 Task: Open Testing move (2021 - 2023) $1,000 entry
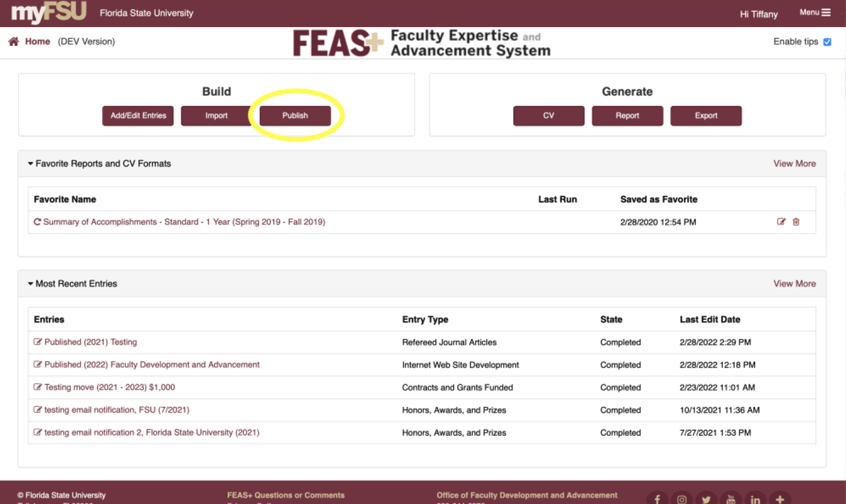tap(109, 387)
